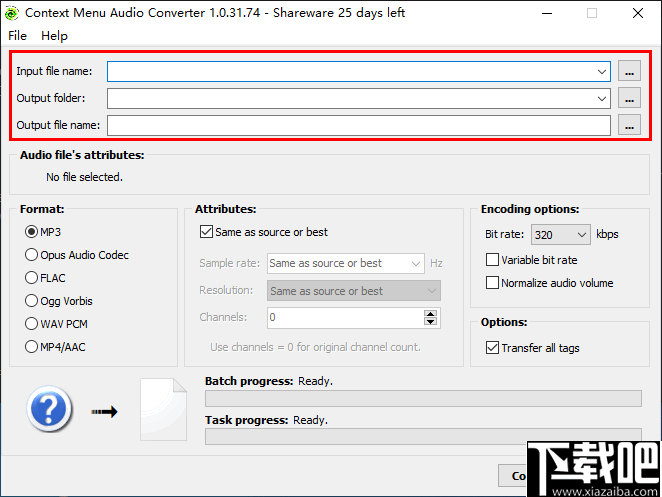Click the 'No file selected.' text

[84, 177]
